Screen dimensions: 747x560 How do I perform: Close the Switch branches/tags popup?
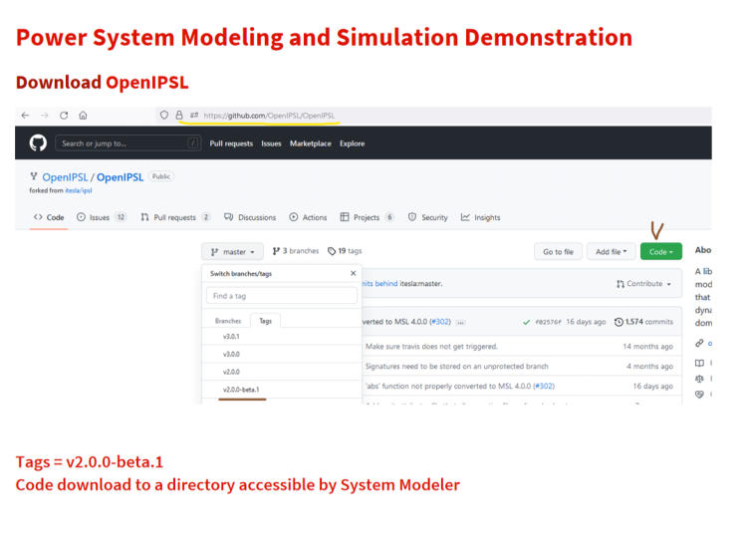[353, 273]
